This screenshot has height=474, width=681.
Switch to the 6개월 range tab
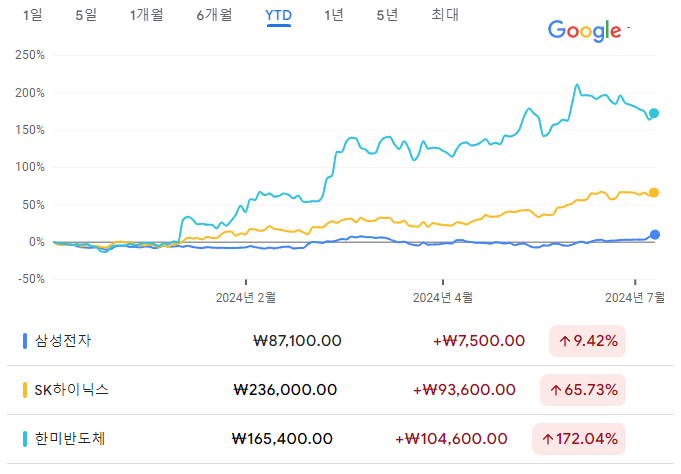(214, 15)
